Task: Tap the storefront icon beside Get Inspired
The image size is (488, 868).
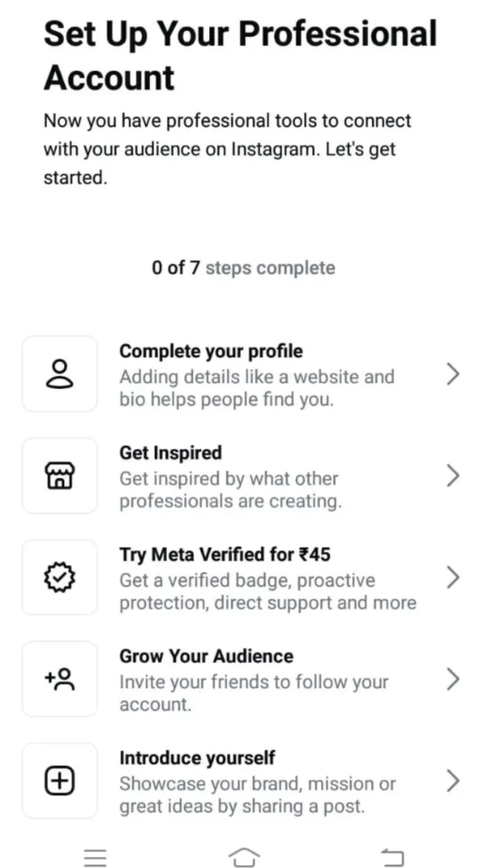Action: pos(59,475)
